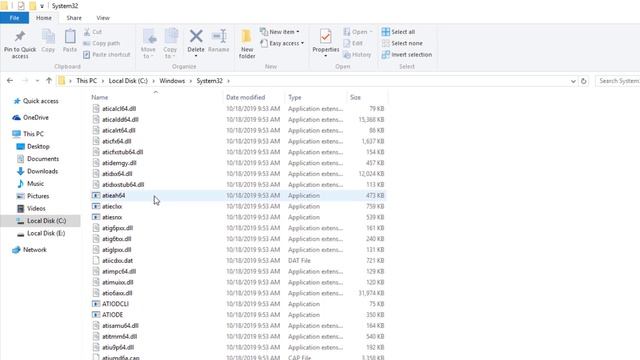Click Local Disk (C:) breadcrumb

128,81
